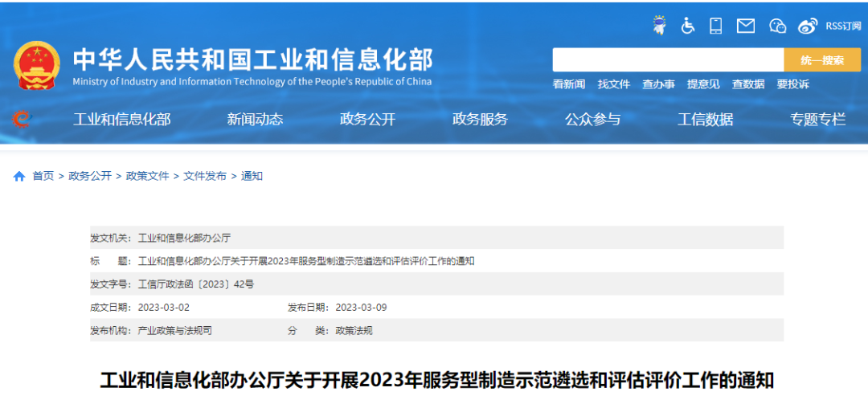Open the robot assistant icon
868x404 pixels.
coord(659,26)
